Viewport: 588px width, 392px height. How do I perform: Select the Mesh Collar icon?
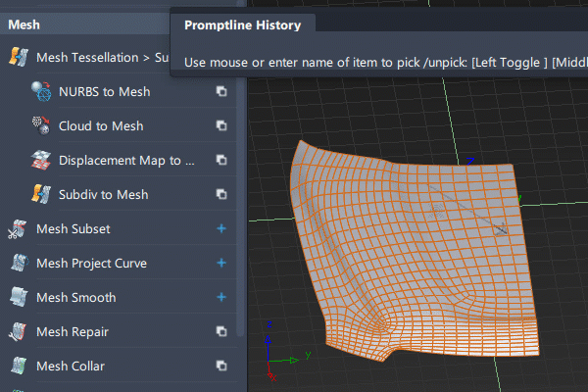(19, 367)
